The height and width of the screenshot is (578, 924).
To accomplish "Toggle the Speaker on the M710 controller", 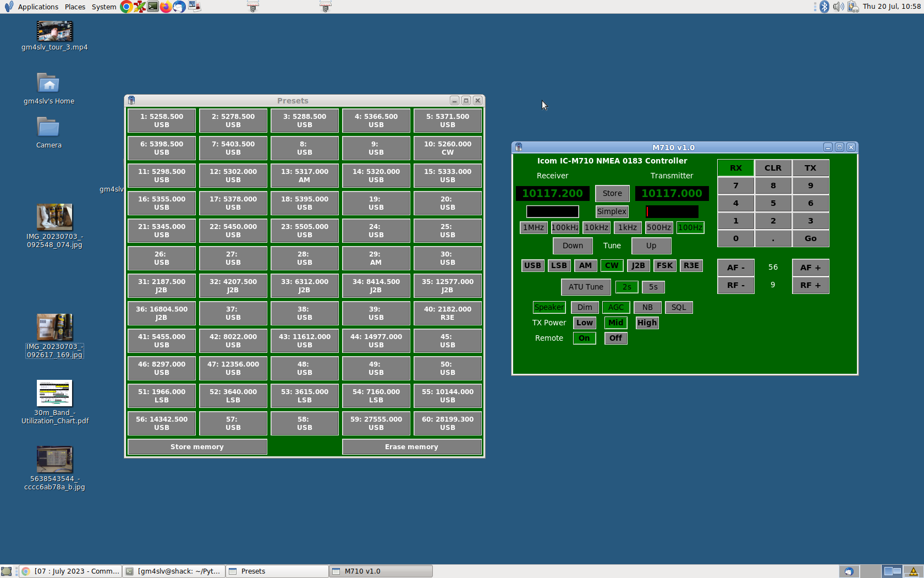I will tap(548, 307).
